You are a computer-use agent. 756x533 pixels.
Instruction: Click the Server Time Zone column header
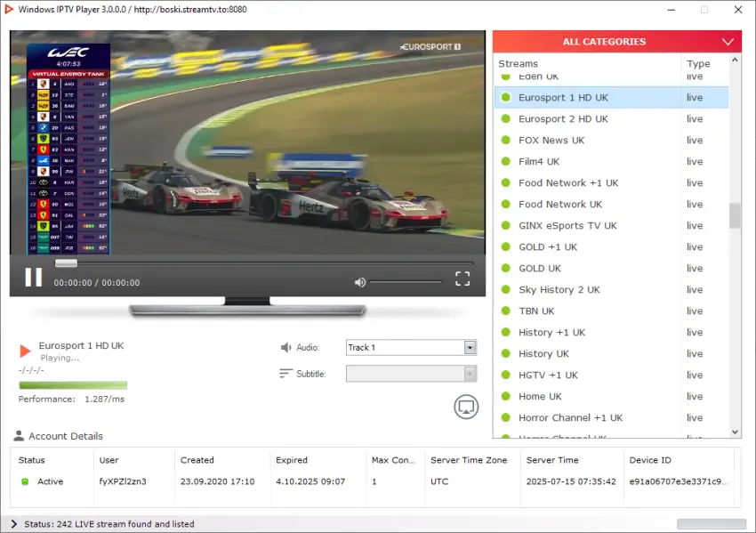(469, 460)
